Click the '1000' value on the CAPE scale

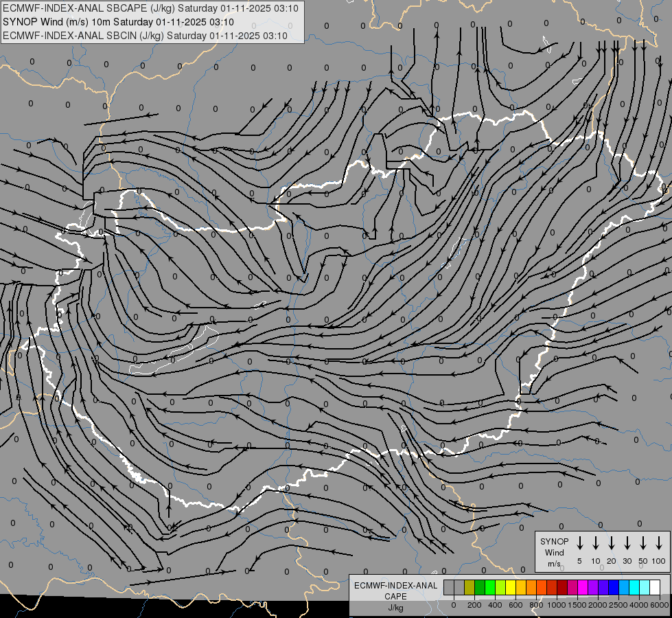(x=557, y=605)
